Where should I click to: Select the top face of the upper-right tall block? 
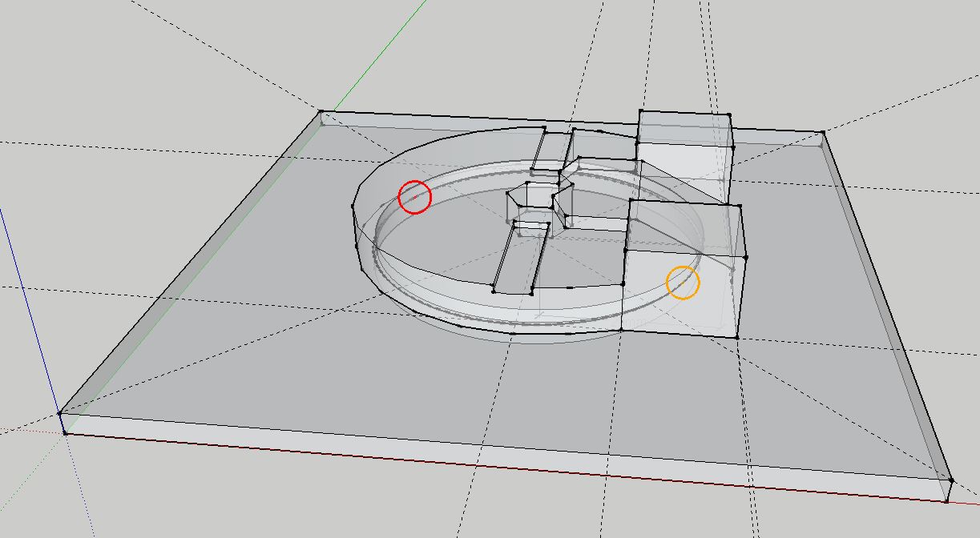pos(684,128)
